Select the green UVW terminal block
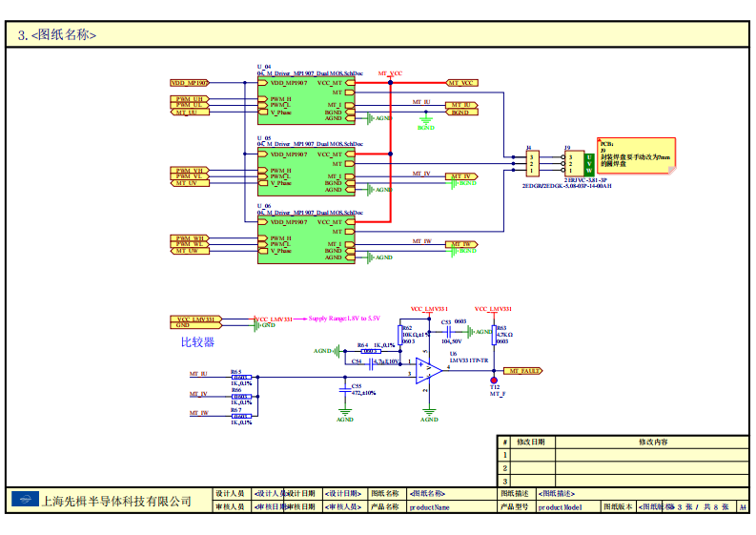Viewport: 756px width, 535px height. (589, 164)
